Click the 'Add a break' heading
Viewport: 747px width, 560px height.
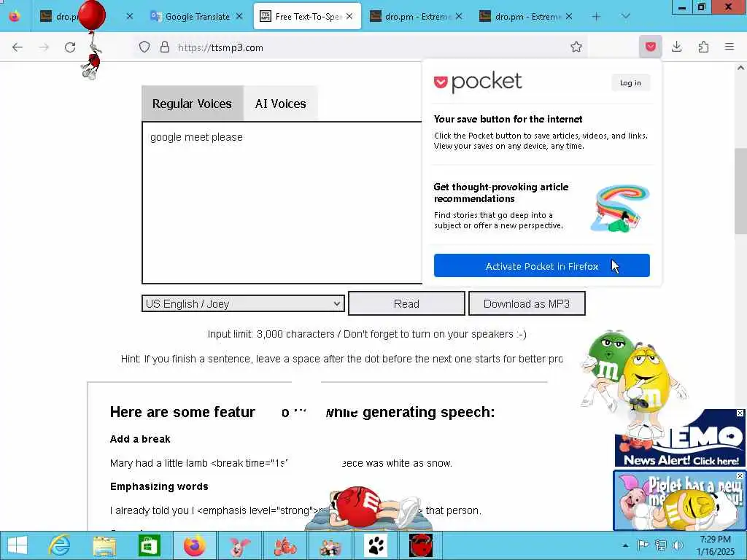point(140,439)
